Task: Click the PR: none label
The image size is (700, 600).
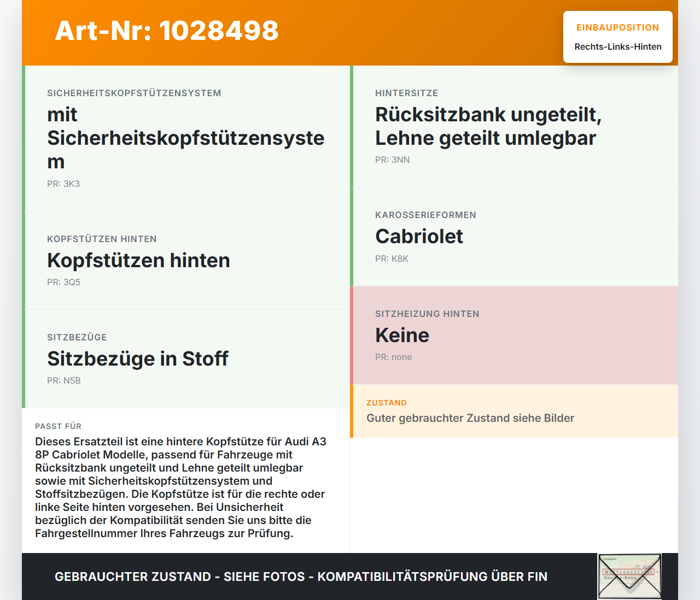Action: pyautogui.click(x=394, y=357)
